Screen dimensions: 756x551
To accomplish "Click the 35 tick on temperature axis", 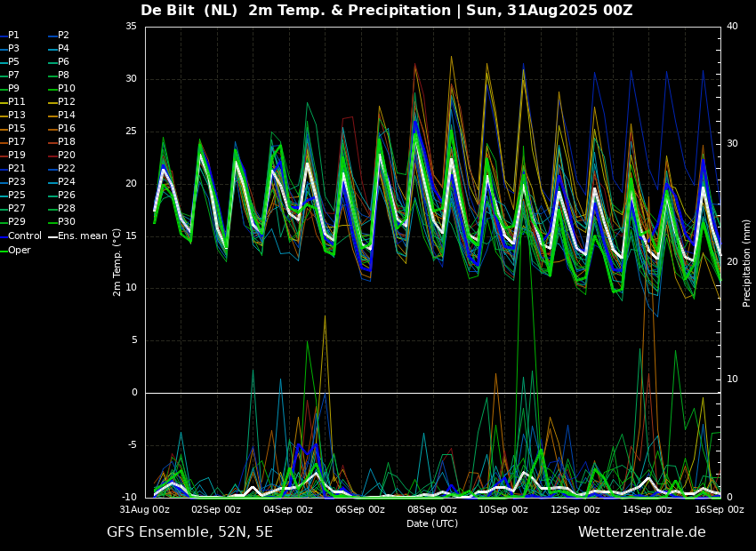I will point(131,26).
